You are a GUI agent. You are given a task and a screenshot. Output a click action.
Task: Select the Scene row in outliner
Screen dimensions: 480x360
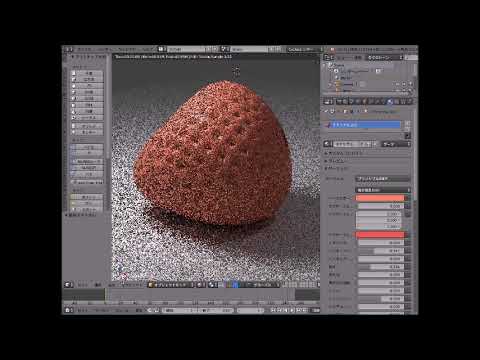(339, 65)
